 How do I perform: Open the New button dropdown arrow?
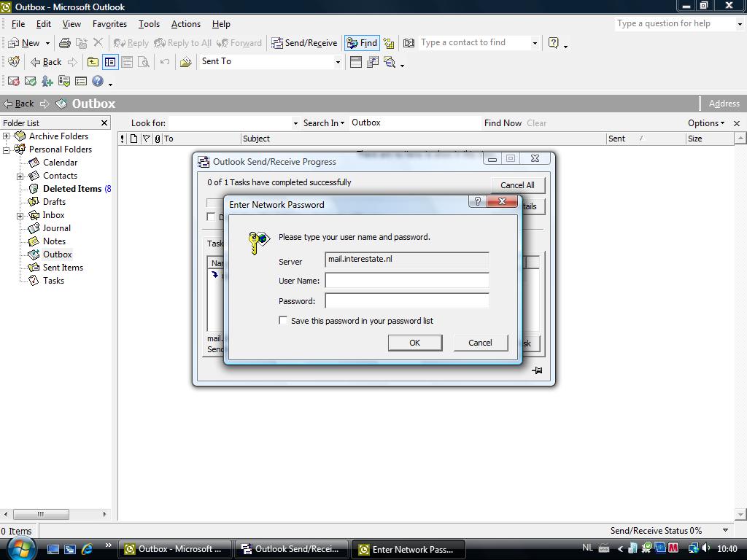(x=47, y=43)
